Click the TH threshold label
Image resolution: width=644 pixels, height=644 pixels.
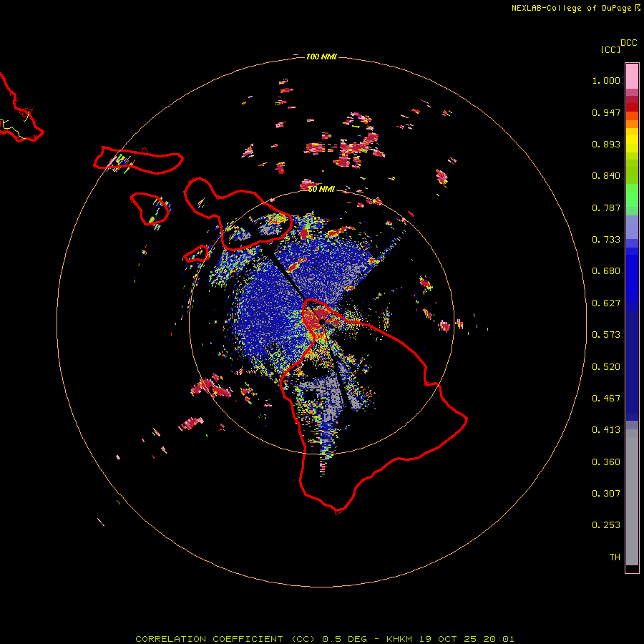(615, 557)
